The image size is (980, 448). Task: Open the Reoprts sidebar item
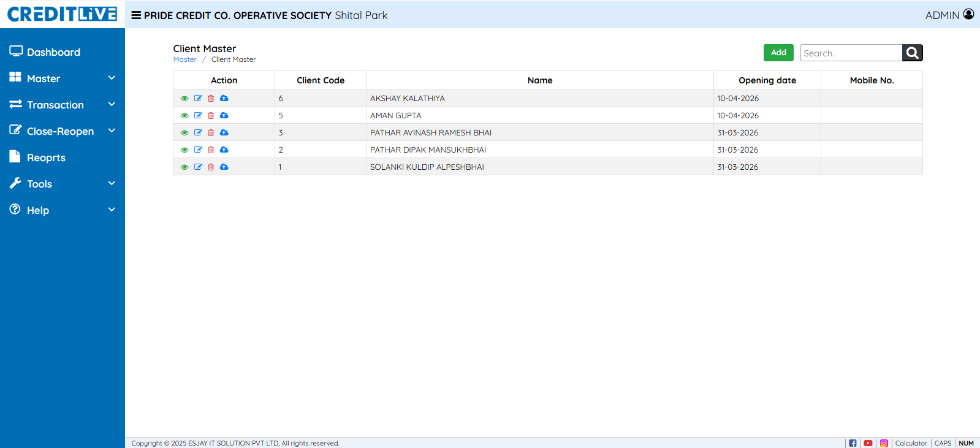point(46,158)
